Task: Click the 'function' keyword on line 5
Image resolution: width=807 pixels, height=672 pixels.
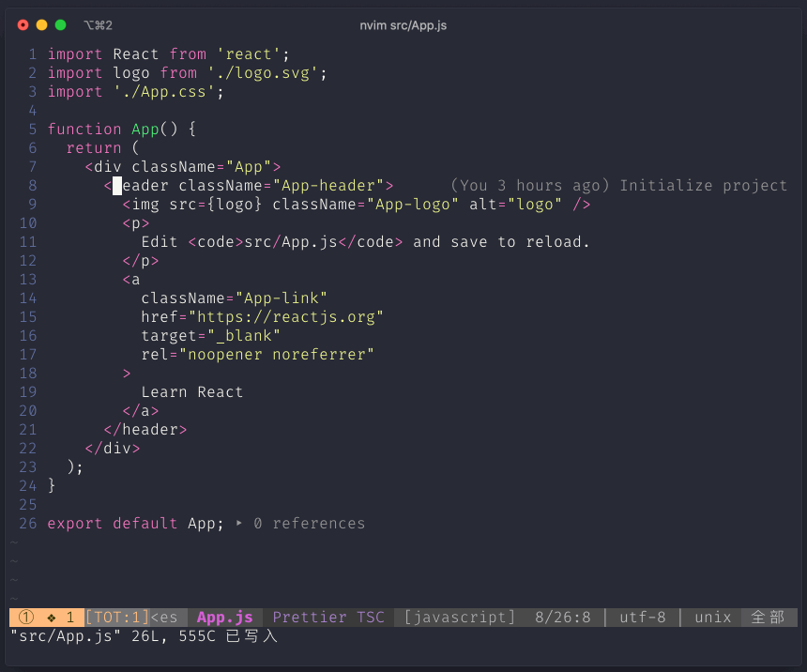Action: coord(84,130)
